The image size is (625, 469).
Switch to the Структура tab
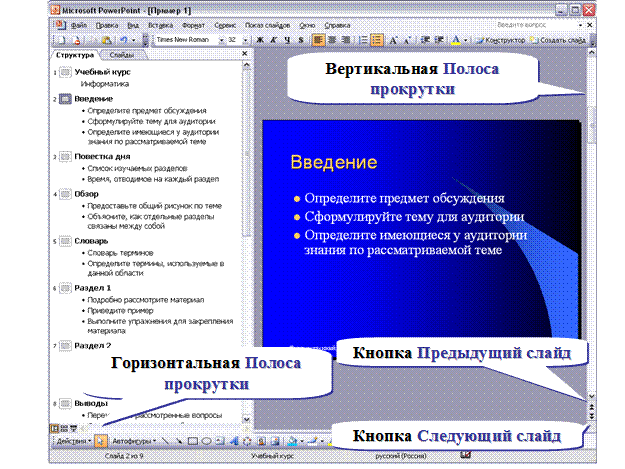point(75,55)
